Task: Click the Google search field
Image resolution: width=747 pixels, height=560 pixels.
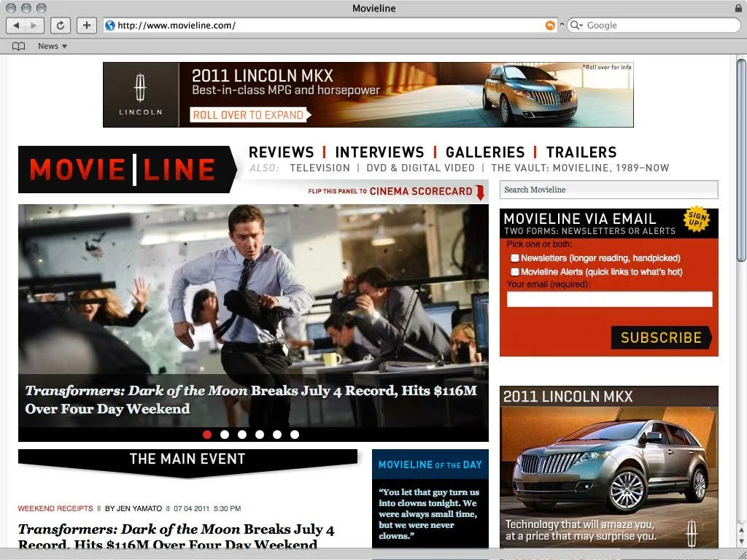Action: pyautogui.click(x=654, y=26)
